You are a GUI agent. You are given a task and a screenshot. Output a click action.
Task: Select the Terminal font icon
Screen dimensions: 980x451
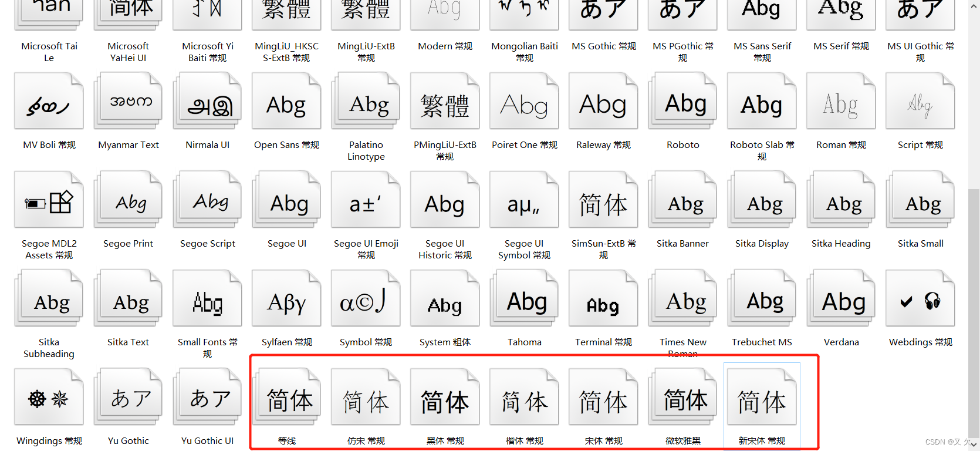pos(603,298)
